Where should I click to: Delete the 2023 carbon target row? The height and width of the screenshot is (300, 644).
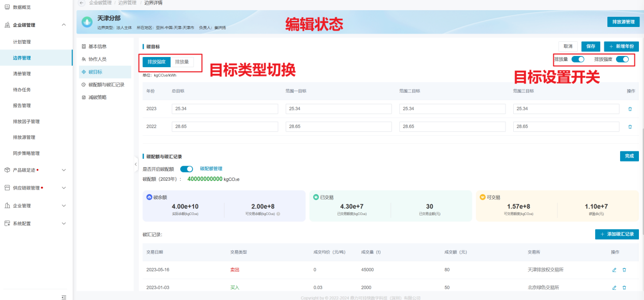(x=630, y=109)
